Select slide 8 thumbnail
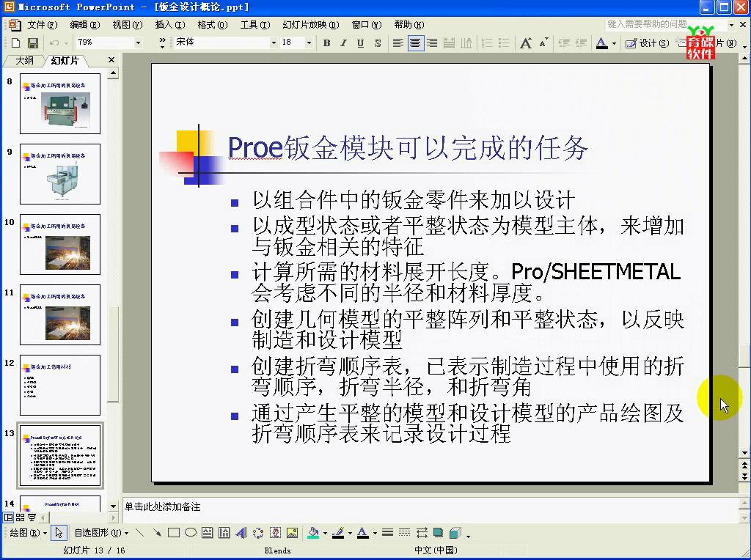This screenshot has width=751, height=560. (x=60, y=103)
